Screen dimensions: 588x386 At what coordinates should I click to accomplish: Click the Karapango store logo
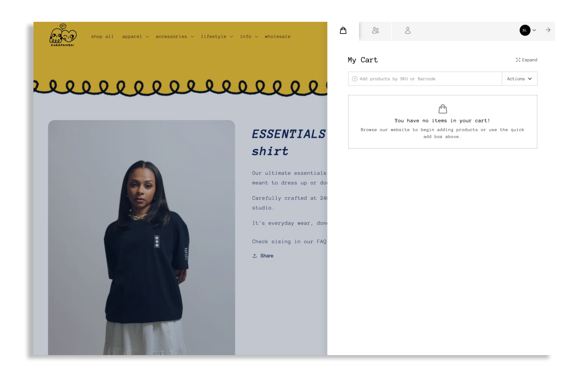tap(63, 35)
